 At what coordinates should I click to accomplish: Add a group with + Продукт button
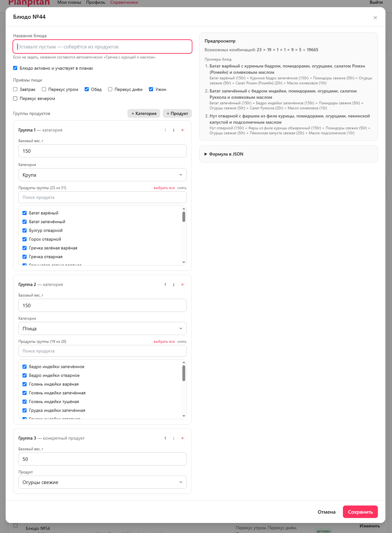coord(177,113)
